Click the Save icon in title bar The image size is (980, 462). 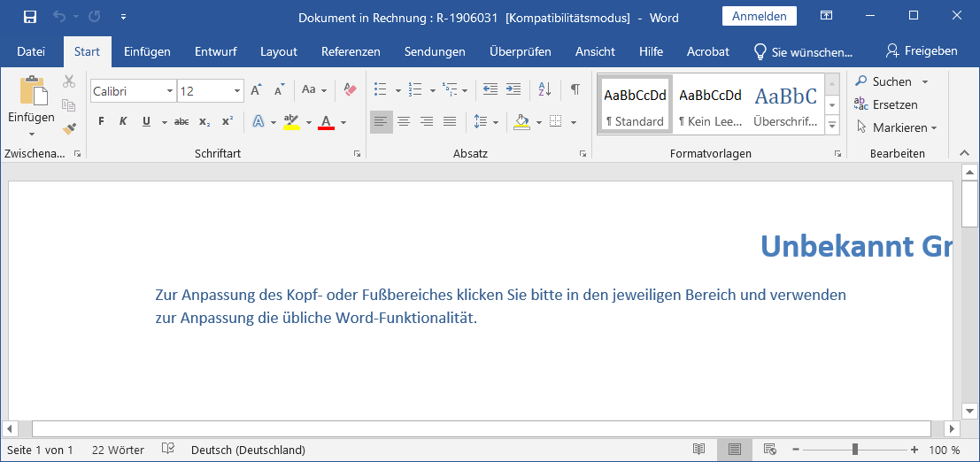point(30,17)
